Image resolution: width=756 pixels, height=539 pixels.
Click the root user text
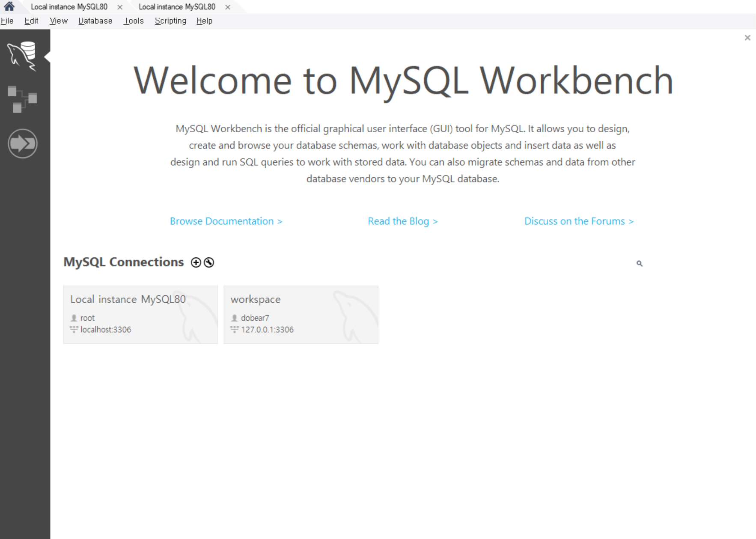click(87, 318)
